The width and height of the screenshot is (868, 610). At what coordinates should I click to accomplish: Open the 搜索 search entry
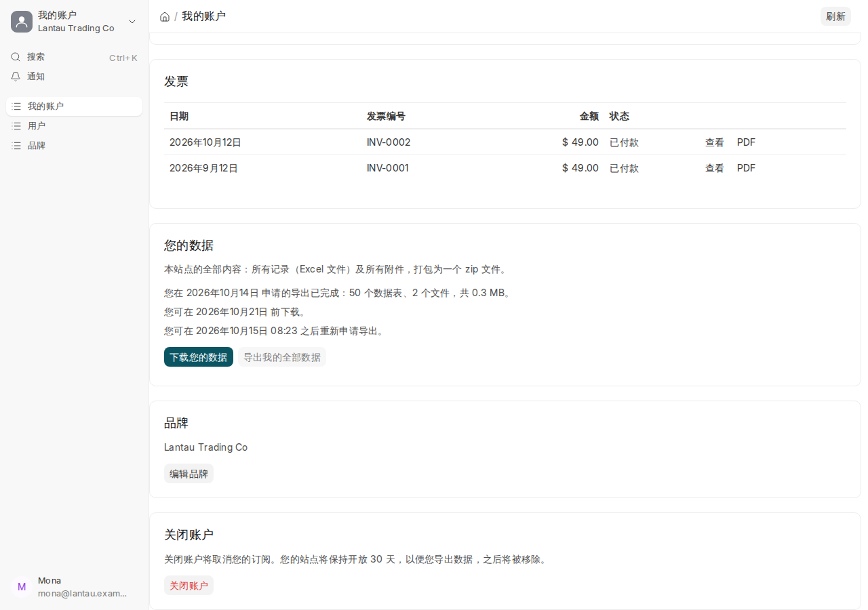pyautogui.click(x=75, y=57)
